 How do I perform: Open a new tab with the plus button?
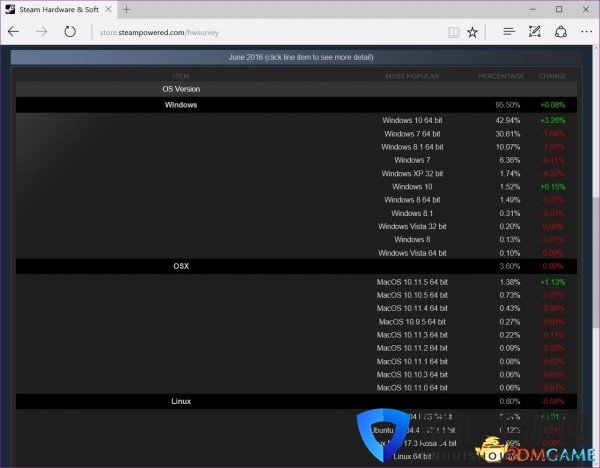coord(127,10)
